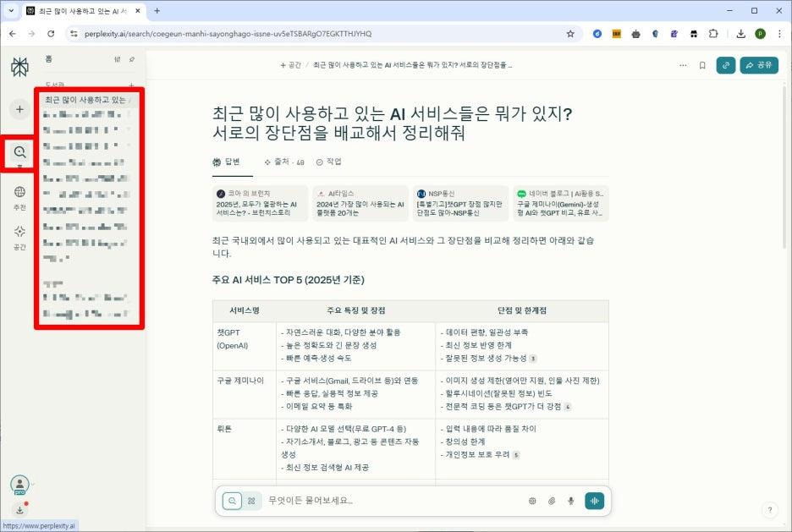Click the Perplexity logo in the sidebar
Screen dimensions: 792x532
[19, 67]
